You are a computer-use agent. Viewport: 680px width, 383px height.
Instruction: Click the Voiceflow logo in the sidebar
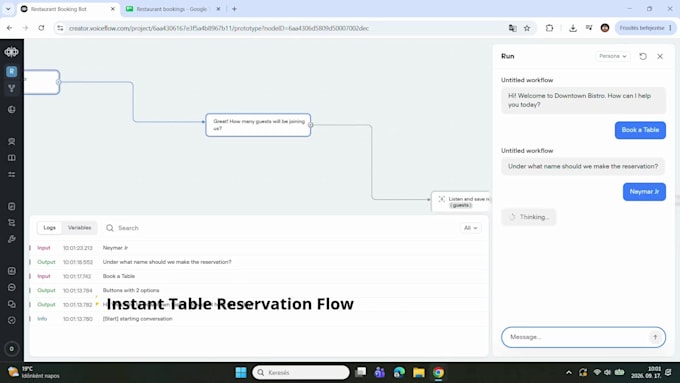(12, 52)
